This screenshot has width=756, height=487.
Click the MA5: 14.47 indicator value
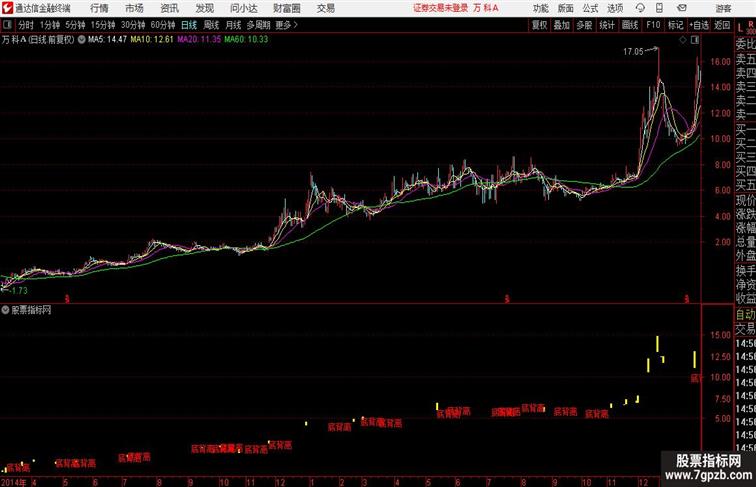(108, 40)
